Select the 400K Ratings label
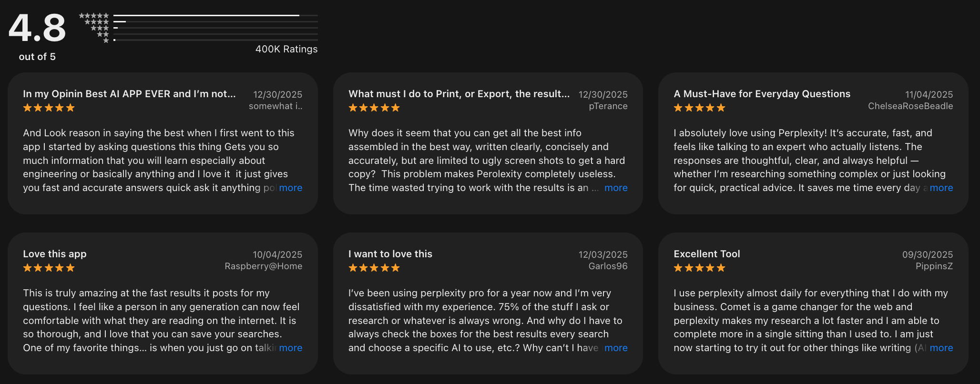The image size is (980, 384). 286,49
